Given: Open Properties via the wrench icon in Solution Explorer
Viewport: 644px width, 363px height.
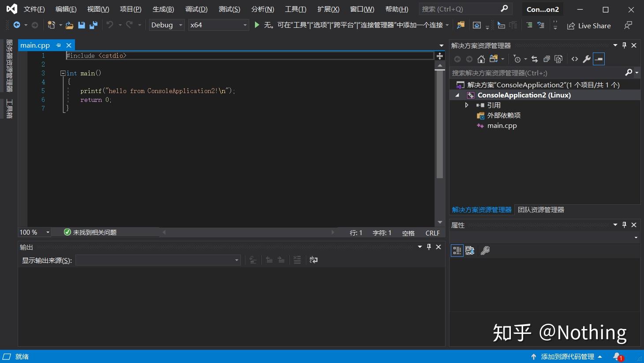Looking at the screenshot, I should [587, 59].
